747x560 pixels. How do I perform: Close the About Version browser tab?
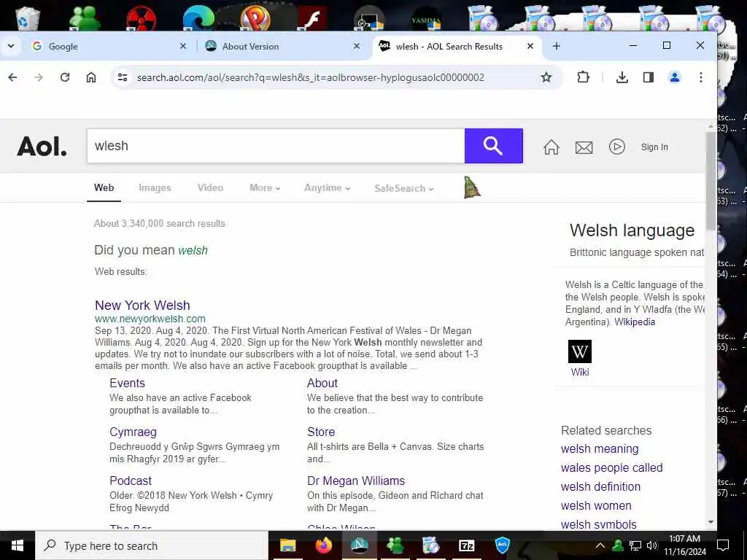point(356,46)
